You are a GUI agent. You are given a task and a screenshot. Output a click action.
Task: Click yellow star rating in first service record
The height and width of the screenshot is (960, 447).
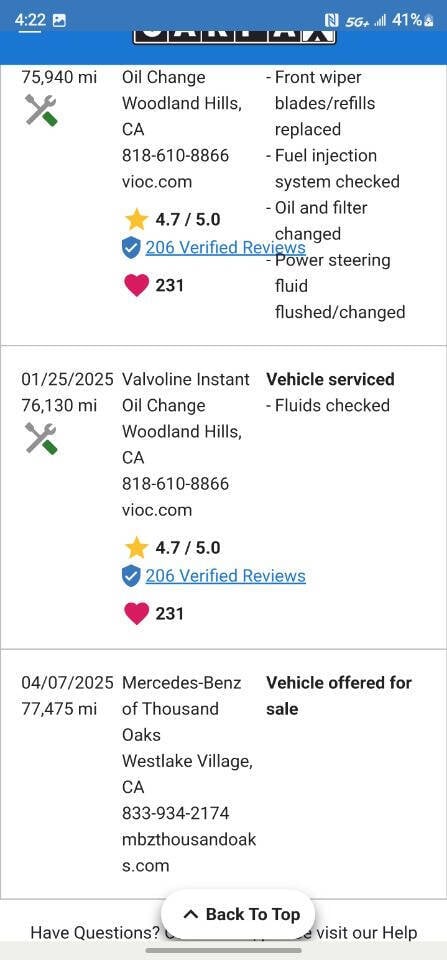(136, 219)
